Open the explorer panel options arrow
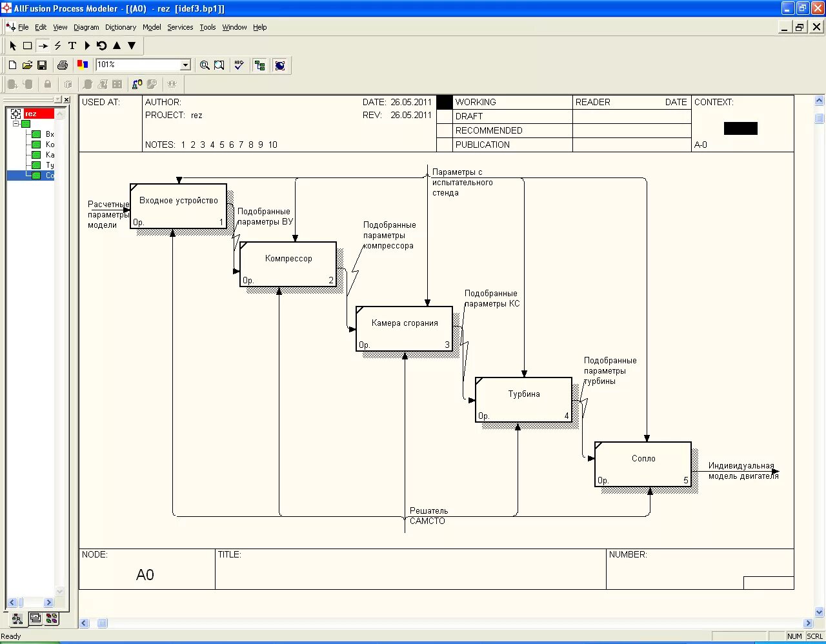Image resolution: width=826 pixels, height=644 pixels. click(58, 99)
